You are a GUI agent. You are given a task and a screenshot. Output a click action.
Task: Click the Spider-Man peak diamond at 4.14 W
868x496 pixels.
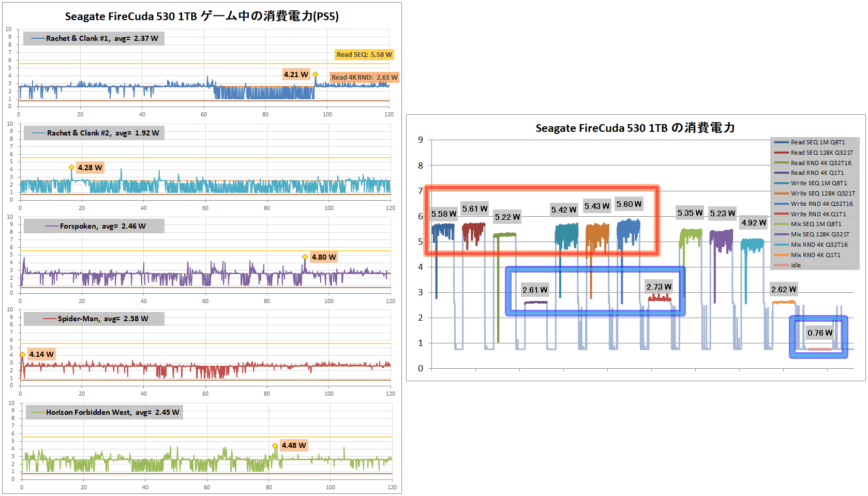tap(23, 355)
